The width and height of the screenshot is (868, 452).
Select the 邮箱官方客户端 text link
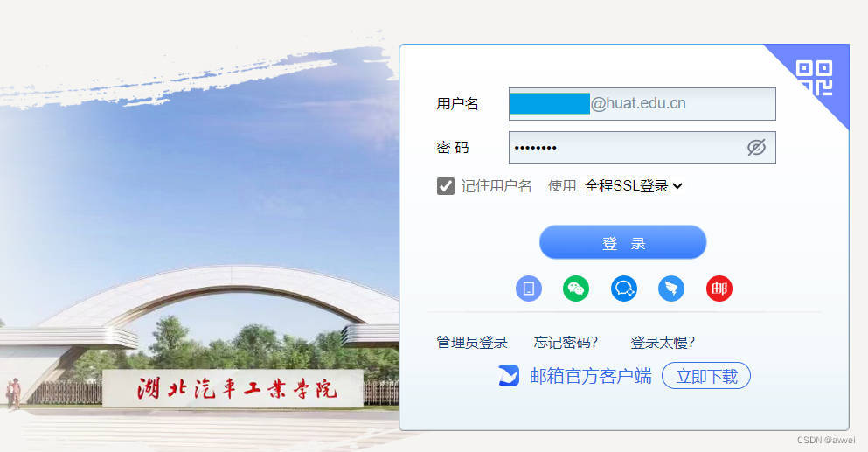[x=590, y=376]
